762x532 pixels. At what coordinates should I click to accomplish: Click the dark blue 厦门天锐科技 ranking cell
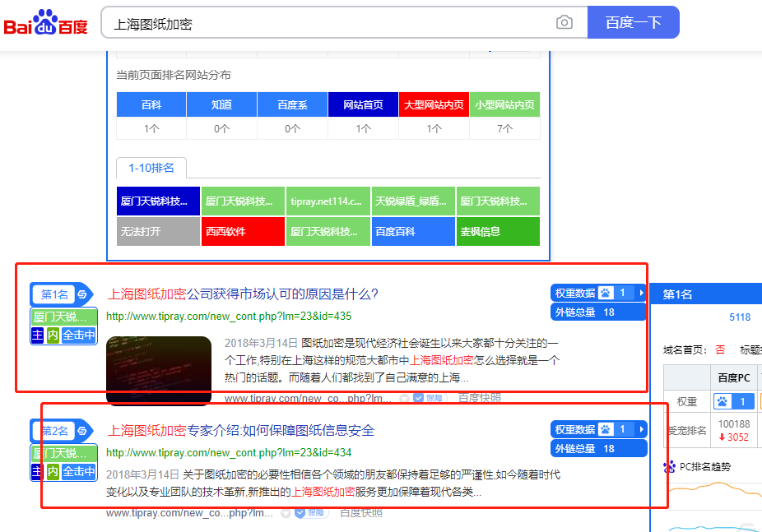(159, 201)
